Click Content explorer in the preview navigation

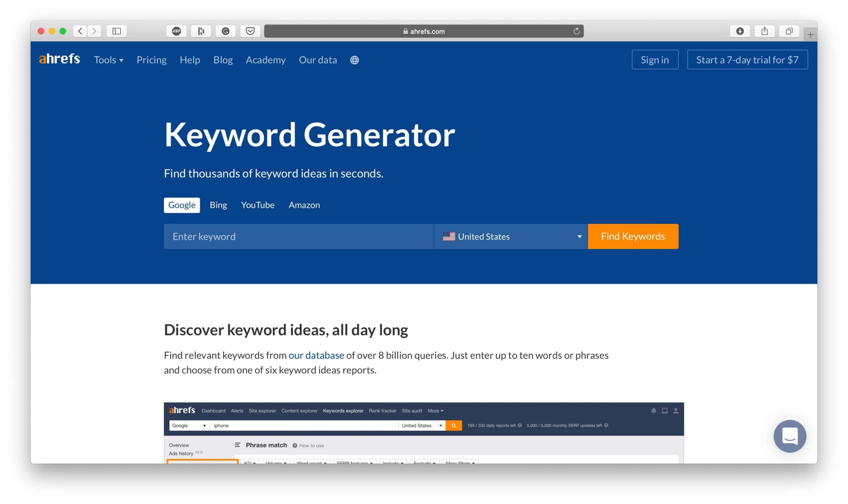click(x=299, y=411)
